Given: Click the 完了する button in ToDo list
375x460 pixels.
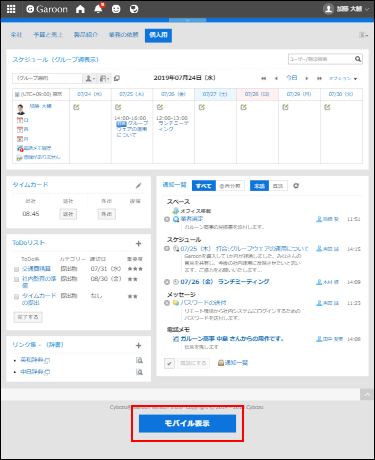Looking at the screenshot, I should pos(28,317).
